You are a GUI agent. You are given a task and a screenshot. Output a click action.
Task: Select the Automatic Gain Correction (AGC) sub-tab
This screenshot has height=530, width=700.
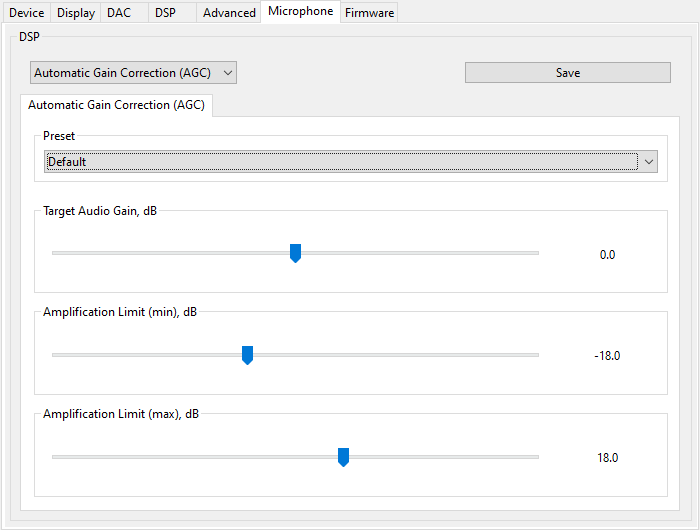point(115,105)
